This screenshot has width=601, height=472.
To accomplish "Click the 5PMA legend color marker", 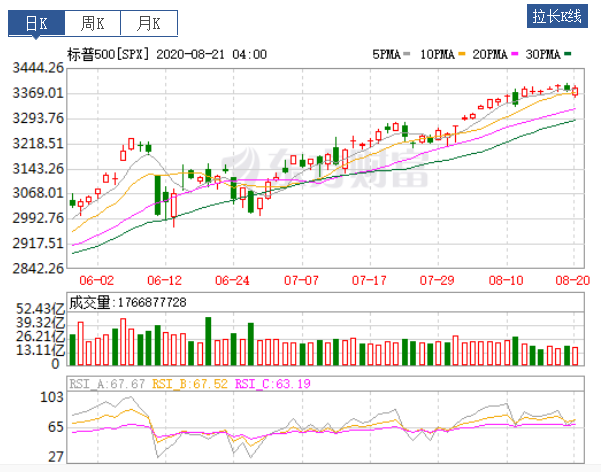I will [x=407, y=54].
